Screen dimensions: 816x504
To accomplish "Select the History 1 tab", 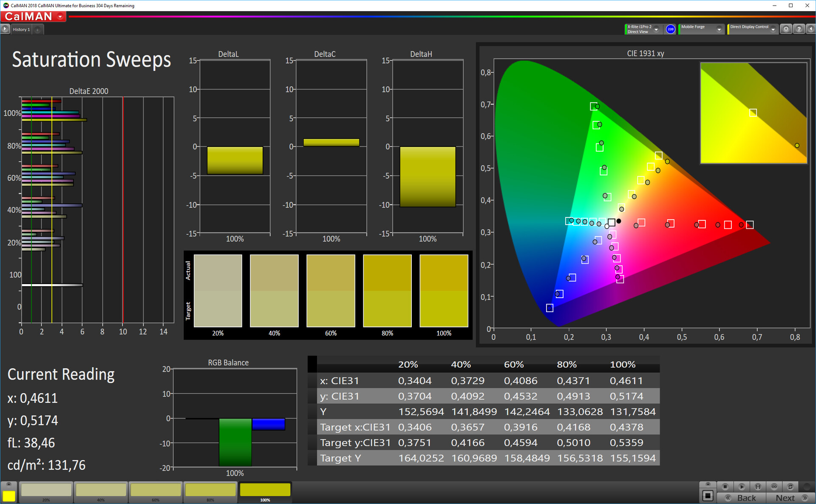I will click(21, 29).
